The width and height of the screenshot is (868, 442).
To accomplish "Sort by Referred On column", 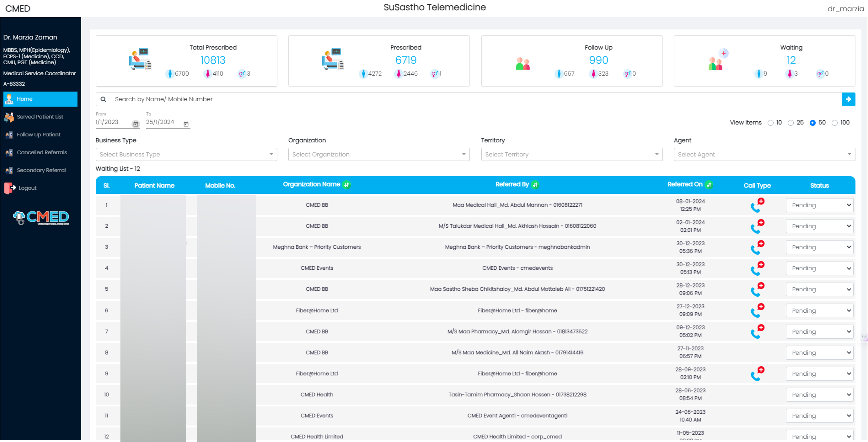I will click(709, 185).
